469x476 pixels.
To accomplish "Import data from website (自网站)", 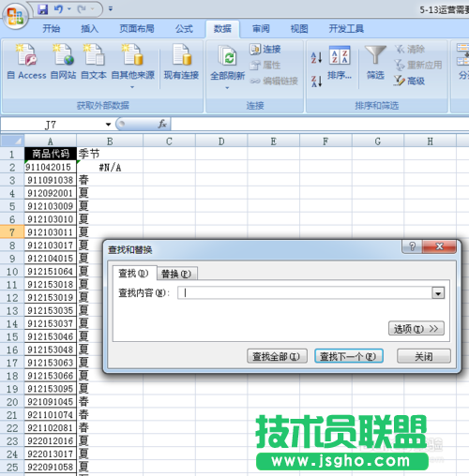I will tap(64, 62).
